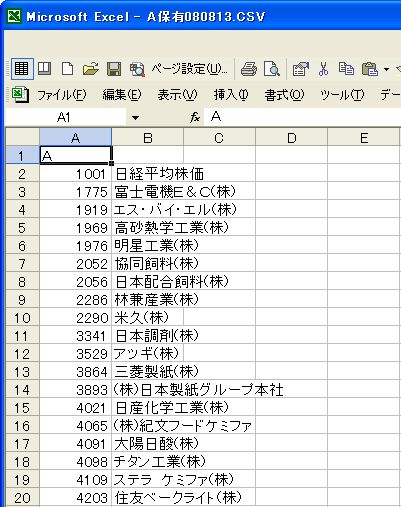Viewport: 401px width, 507px height.
Task: Click the Normal view grid icon
Action: 22,69
